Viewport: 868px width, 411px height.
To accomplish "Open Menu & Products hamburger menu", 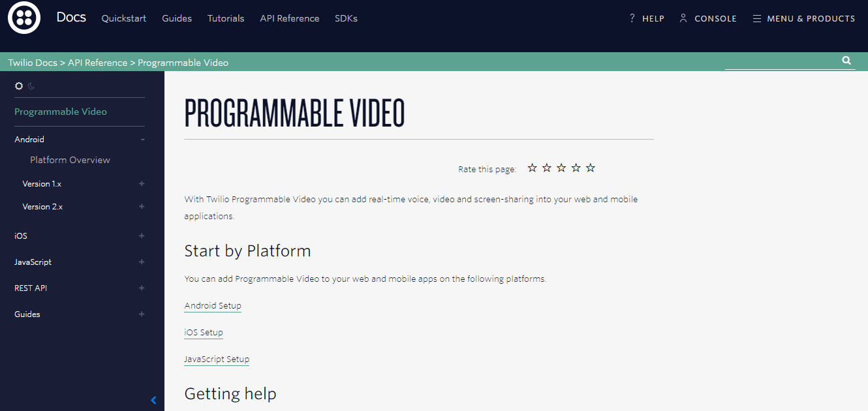I will tap(804, 19).
